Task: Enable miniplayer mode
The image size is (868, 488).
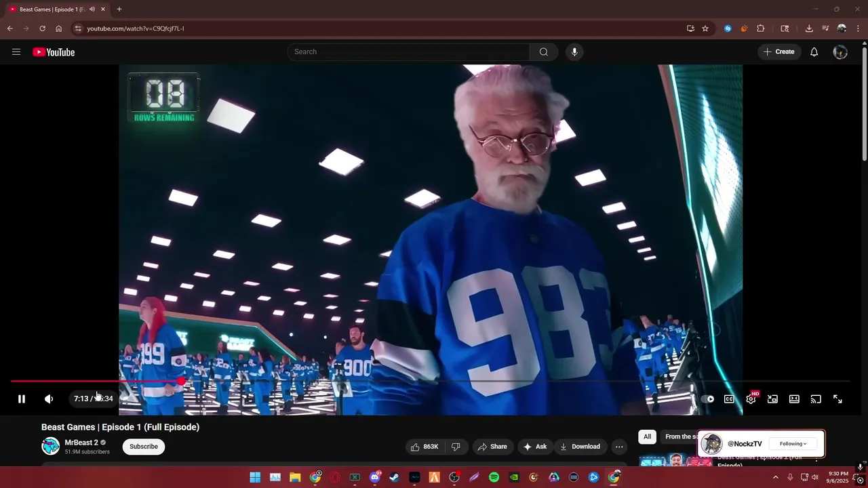Action: [772, 399]
